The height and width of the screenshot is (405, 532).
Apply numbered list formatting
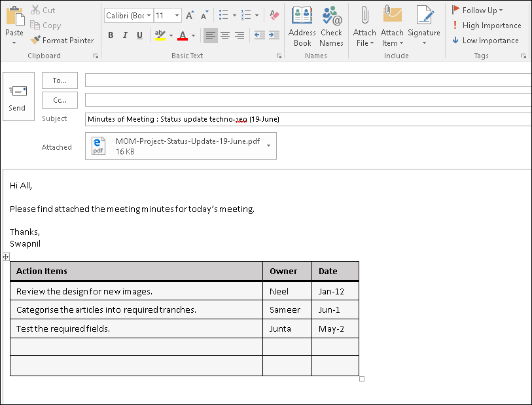tap(246, 15)
